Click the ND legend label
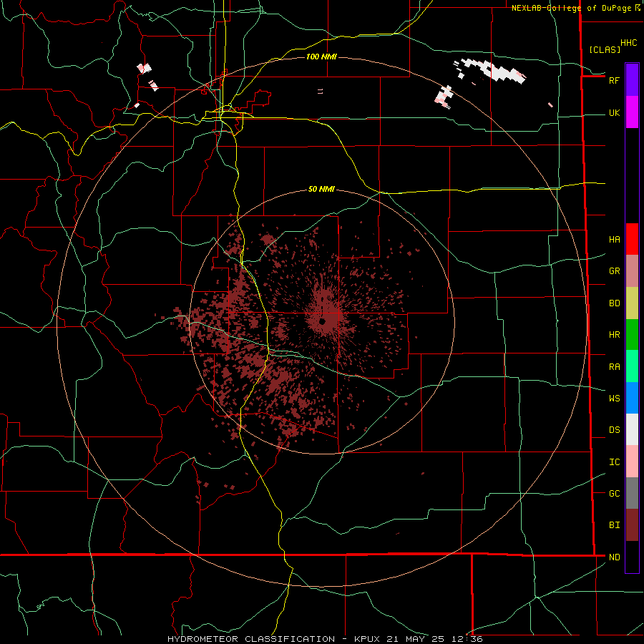 614,557
